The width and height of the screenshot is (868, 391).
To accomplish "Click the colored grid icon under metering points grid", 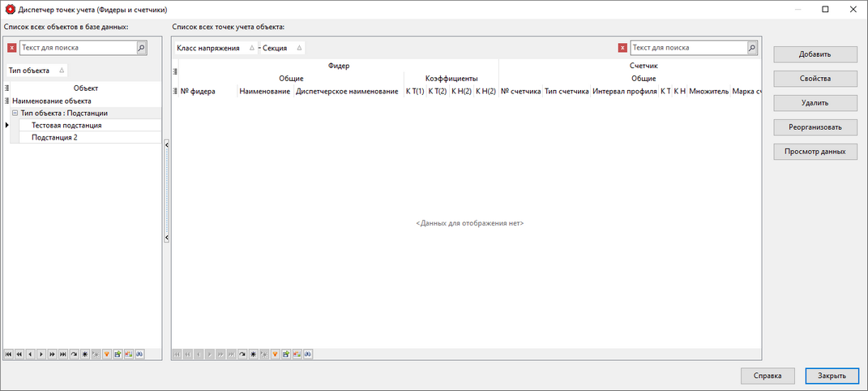I will [297, 354].
